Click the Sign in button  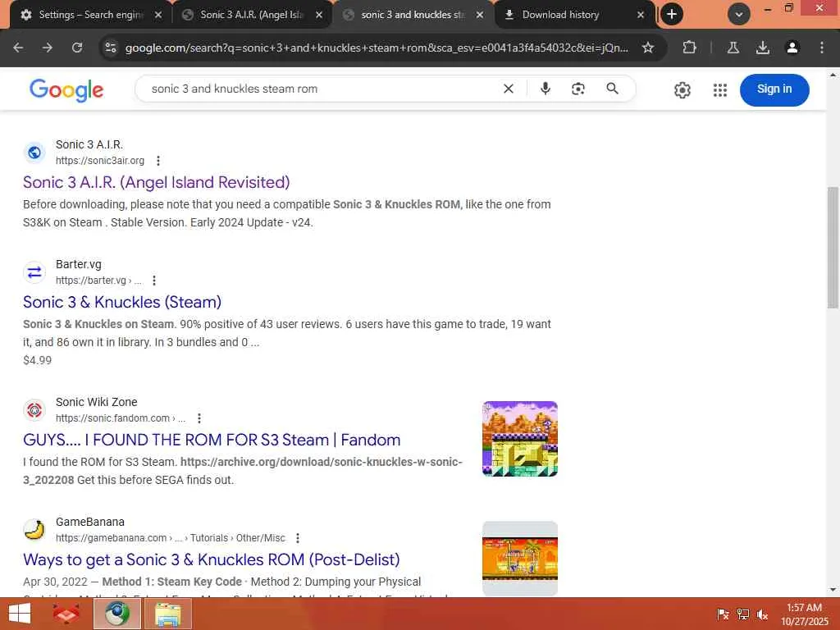(x=774, y=89)
